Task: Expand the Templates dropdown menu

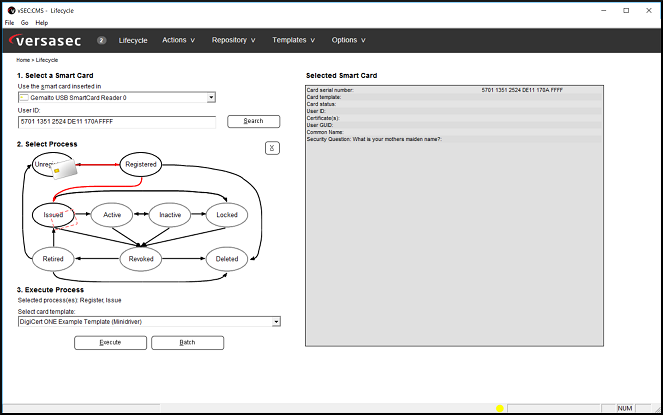Action: (293, 40)
